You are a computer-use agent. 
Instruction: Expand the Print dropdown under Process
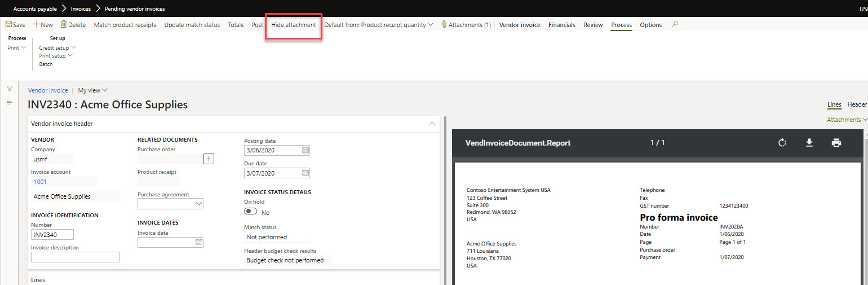coord(17,48)
